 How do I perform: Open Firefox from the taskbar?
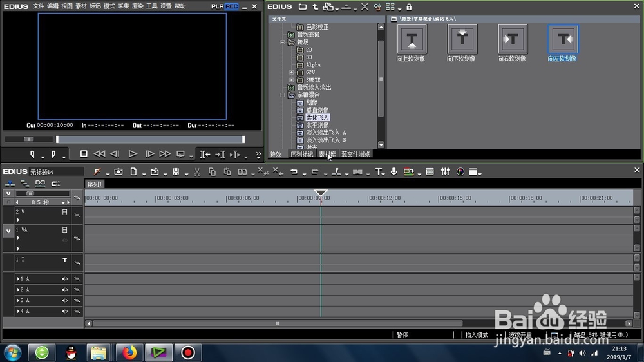129,352
